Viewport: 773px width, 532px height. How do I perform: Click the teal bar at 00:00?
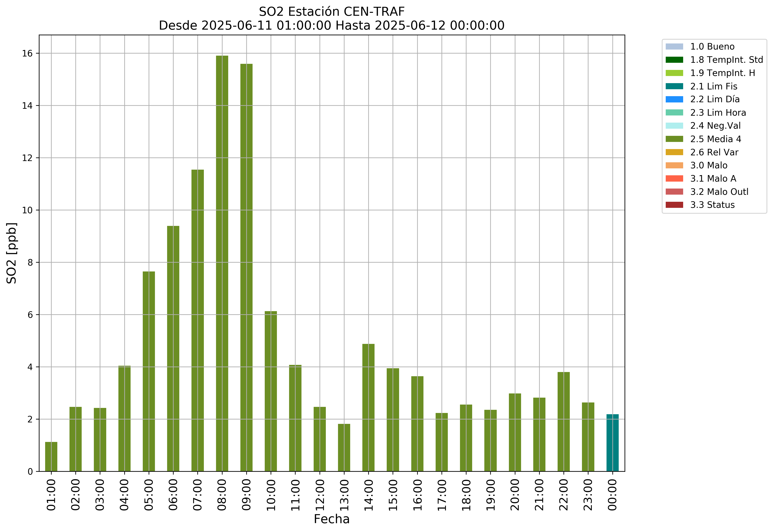pyautogui.click(x=612, y=443)
